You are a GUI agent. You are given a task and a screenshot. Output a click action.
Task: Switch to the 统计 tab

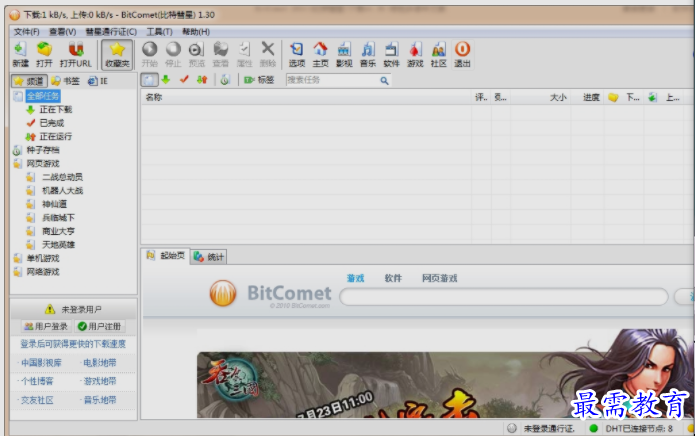209,257
